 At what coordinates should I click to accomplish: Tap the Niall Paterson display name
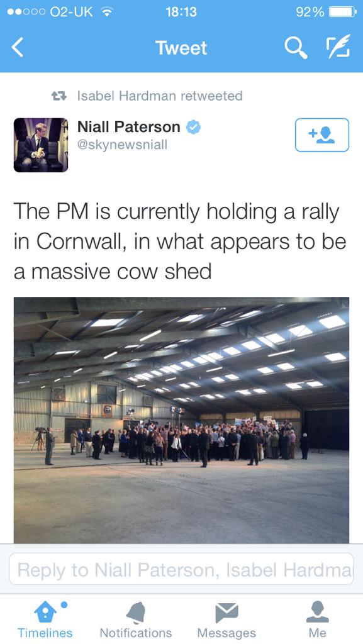(x=129, y=126)
